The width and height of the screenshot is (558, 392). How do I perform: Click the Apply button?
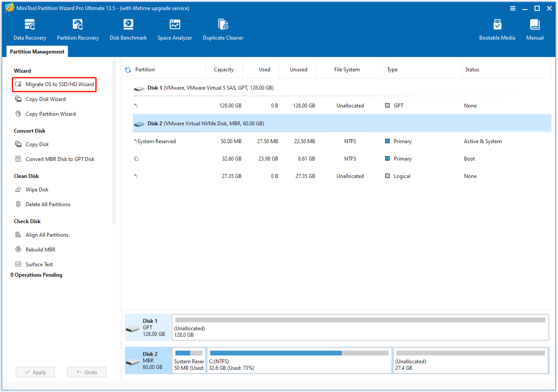pos(35,372)
